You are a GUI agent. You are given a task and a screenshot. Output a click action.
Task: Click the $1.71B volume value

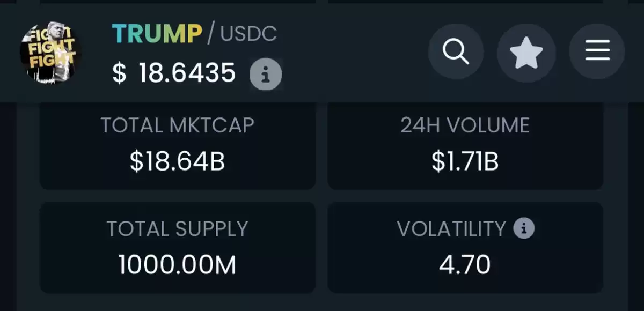pos(465,161)
